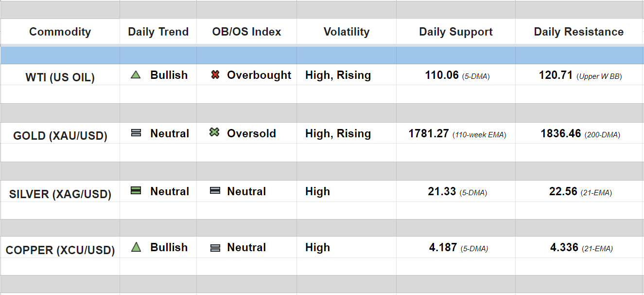Click the green triangle icon beside Copper Bullish

point(136,247)
